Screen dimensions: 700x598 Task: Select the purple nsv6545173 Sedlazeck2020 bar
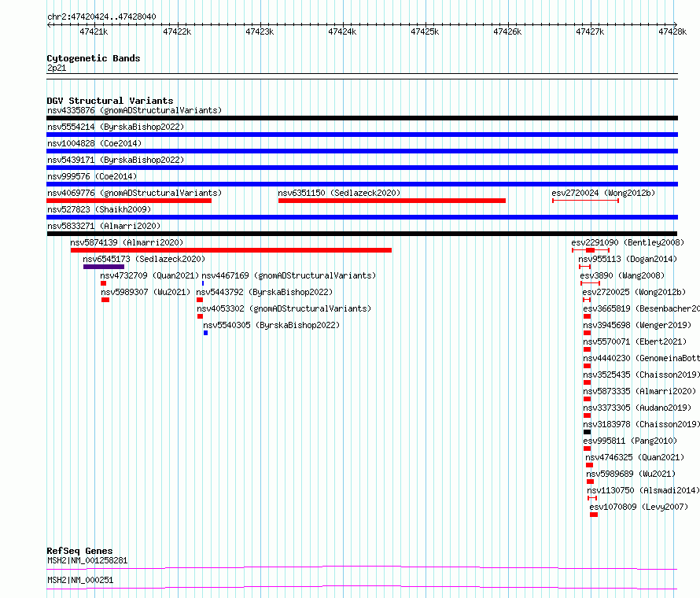(104, 267)
